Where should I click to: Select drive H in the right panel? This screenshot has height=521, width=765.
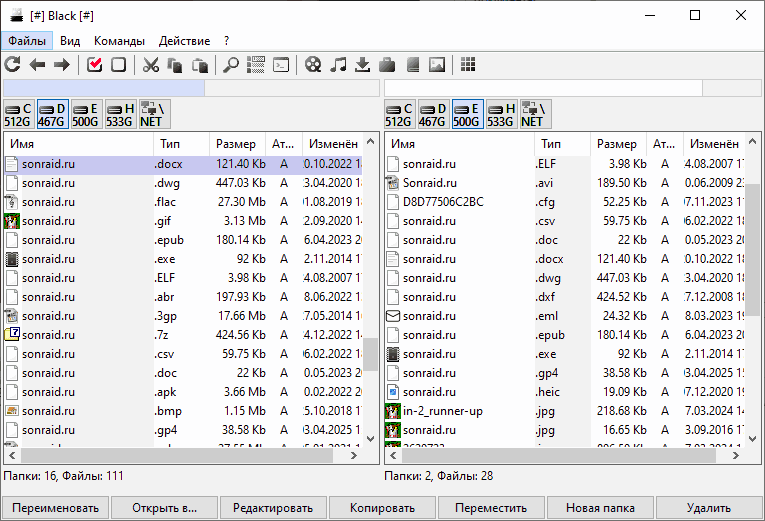pyautogui.click(x=501, y=115)
